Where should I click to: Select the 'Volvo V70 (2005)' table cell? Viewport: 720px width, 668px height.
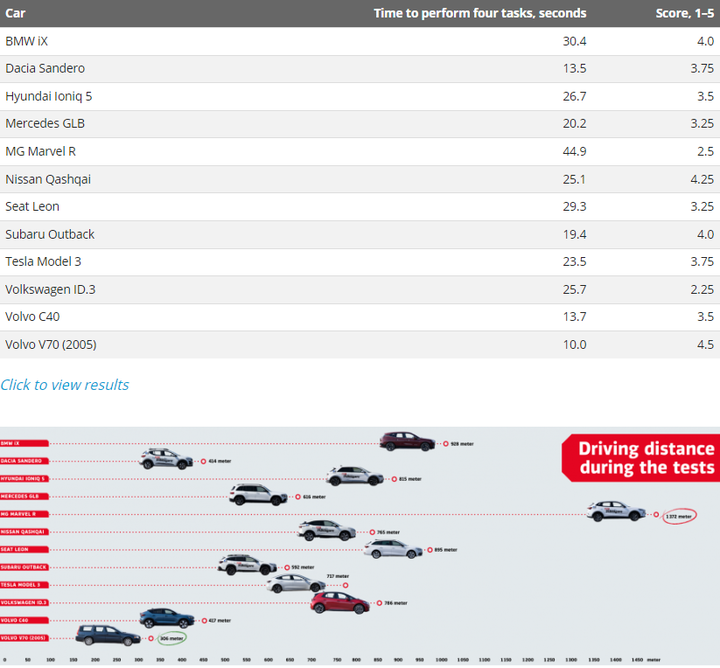pyautogui.click(x=51, y=345)
